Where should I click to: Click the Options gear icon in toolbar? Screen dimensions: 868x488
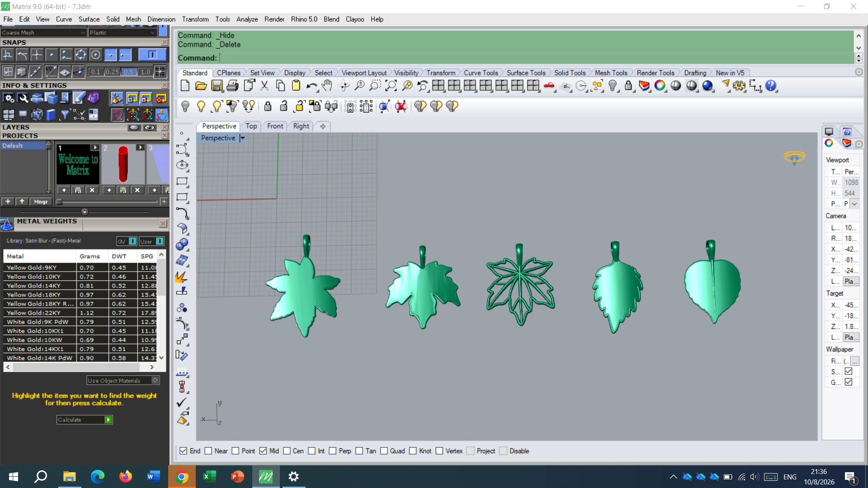pyautogui.click(x=739, y=86)
